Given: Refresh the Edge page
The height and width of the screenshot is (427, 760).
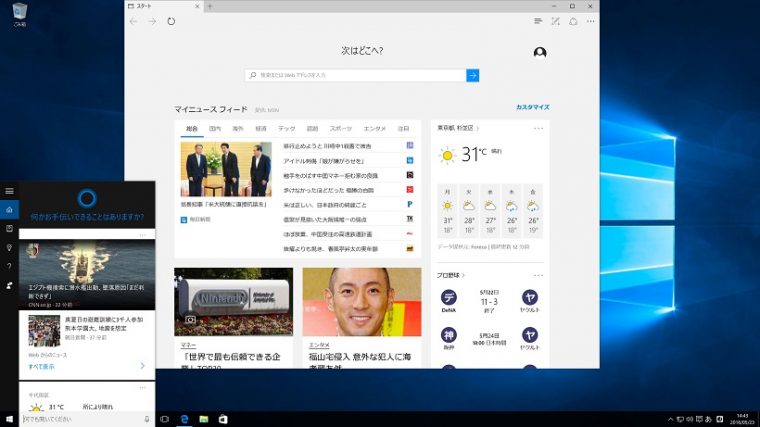Looking at the screenshot, I should tap(171, 21).
